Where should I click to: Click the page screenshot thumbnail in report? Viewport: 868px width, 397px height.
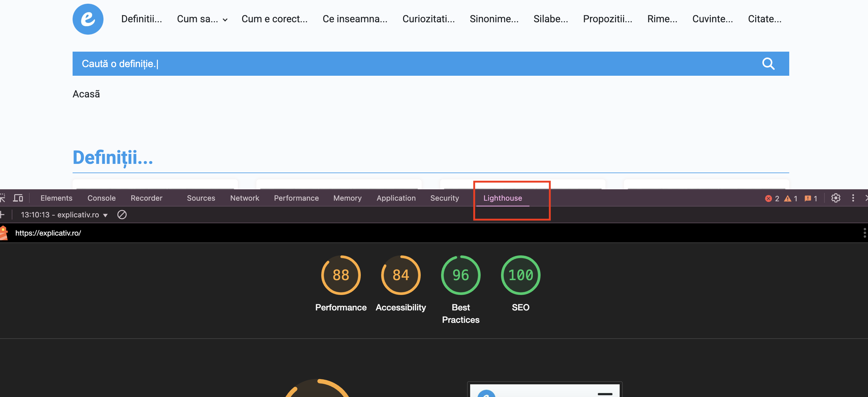[x=545, y=390]
